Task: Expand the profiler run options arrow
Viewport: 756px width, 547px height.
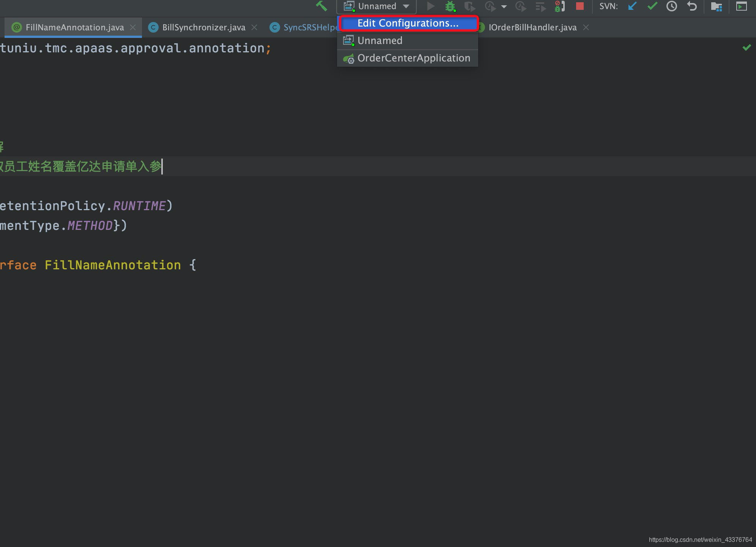Action: (504, 6)
